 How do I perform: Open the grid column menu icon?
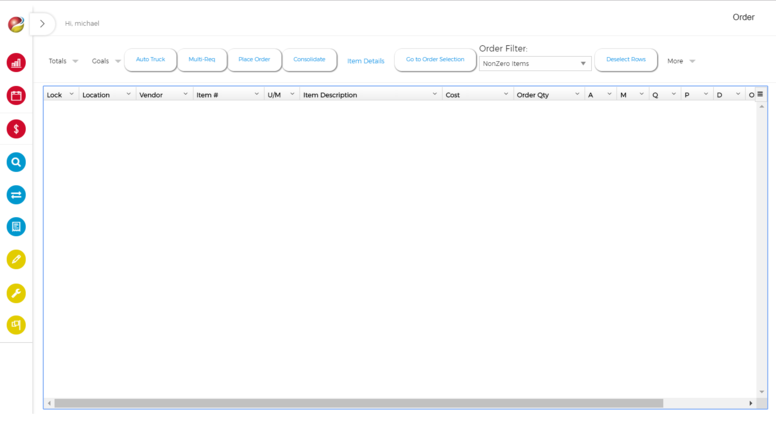pos(760,94)
